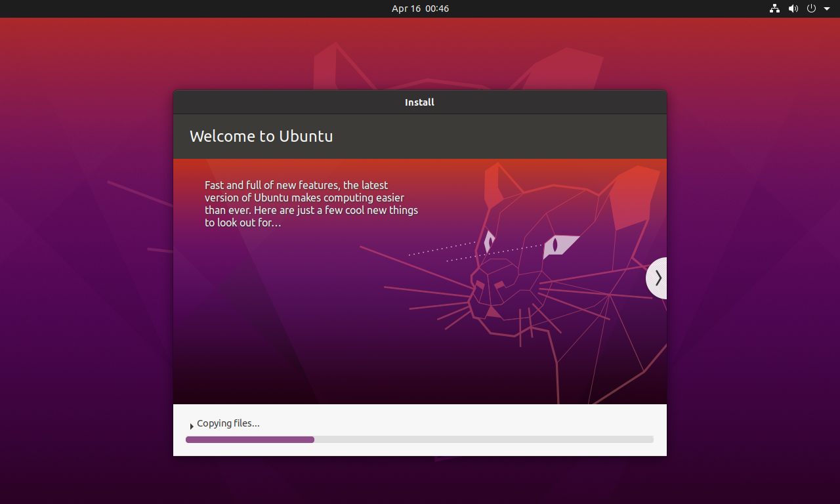Open the clock and calendar menu
Viewport: 840px width, 504px height.
(x=420, y=9)
